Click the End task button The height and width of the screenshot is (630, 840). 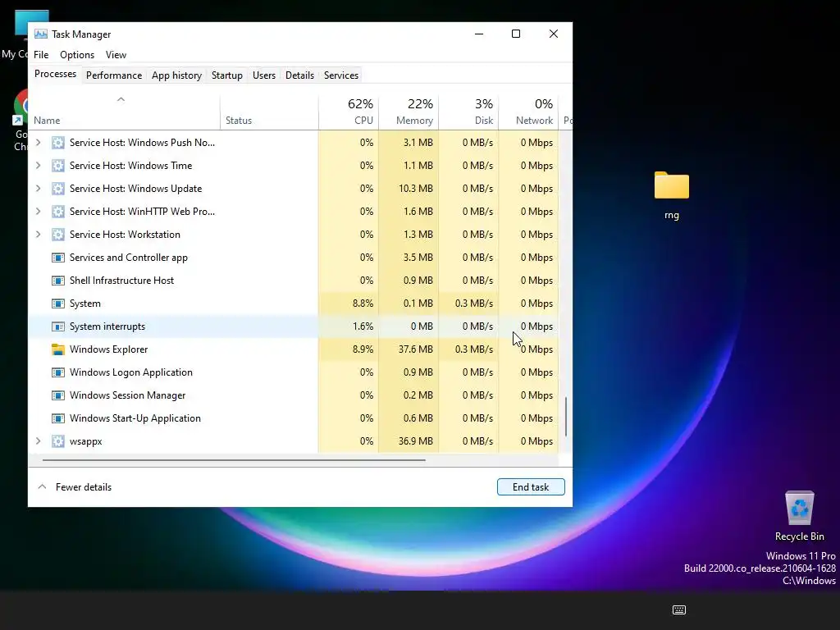(531, 487)
